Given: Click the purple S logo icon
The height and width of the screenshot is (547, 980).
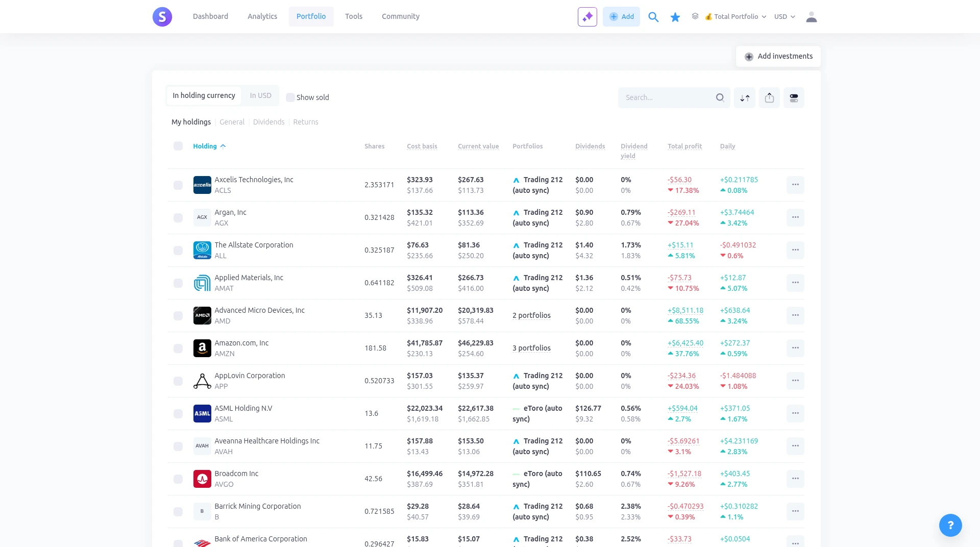Looking at the screenshot, I should [162, 17].
